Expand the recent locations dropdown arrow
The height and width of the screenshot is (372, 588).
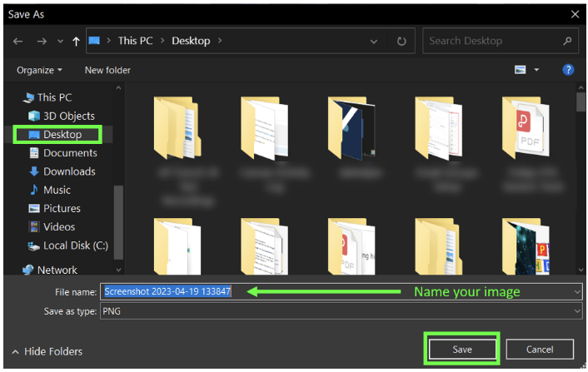60,41
